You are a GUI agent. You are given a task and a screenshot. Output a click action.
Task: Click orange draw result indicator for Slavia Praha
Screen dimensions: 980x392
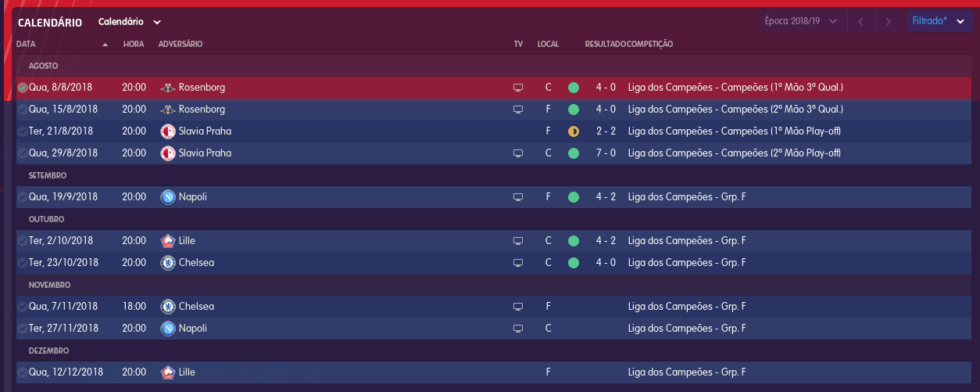pyautogui.click(x=574, y=131)
